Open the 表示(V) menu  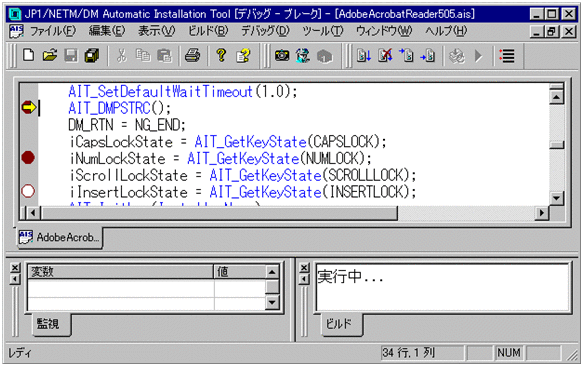click(x=156, y=31)
